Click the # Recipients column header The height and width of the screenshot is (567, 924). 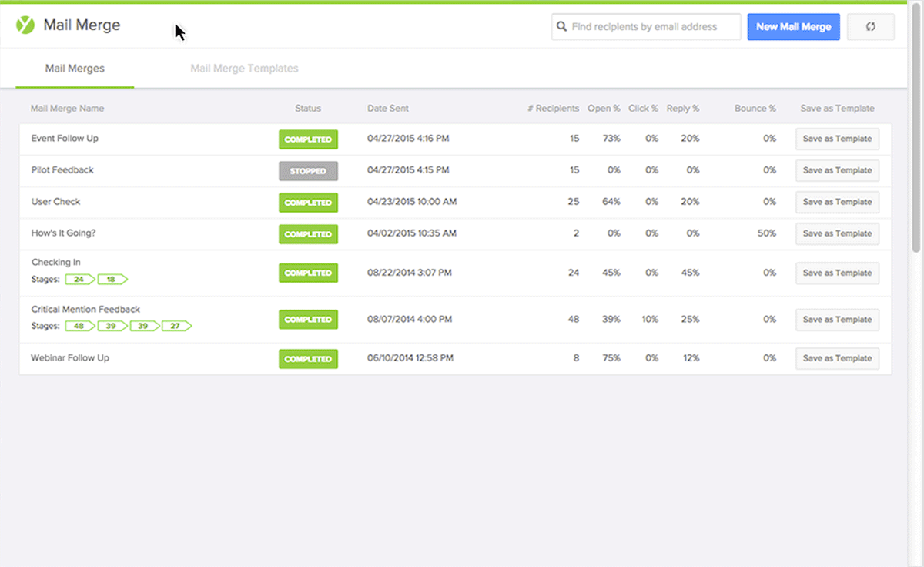(553, 109)
